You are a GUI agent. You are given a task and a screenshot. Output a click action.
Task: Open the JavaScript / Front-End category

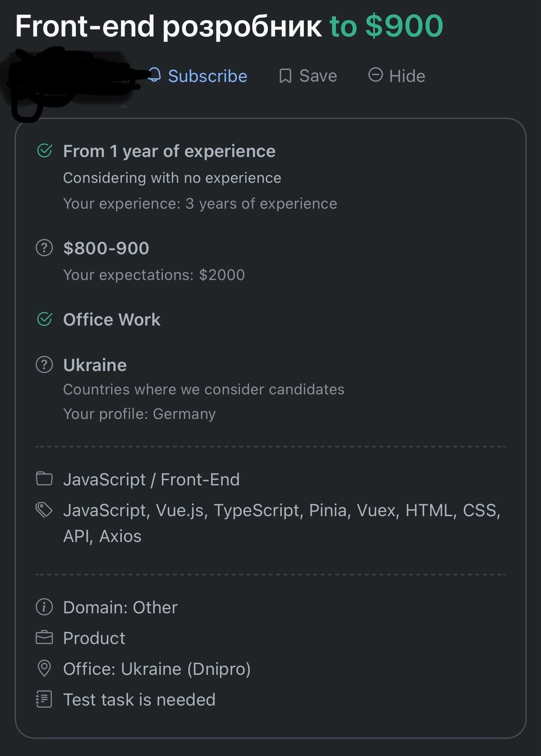(x=151, y=479)
